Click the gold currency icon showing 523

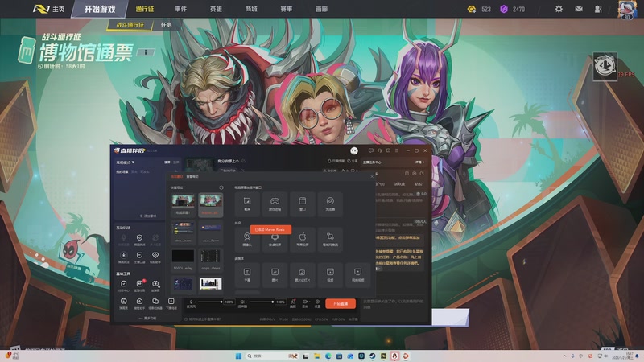point(472,9)
